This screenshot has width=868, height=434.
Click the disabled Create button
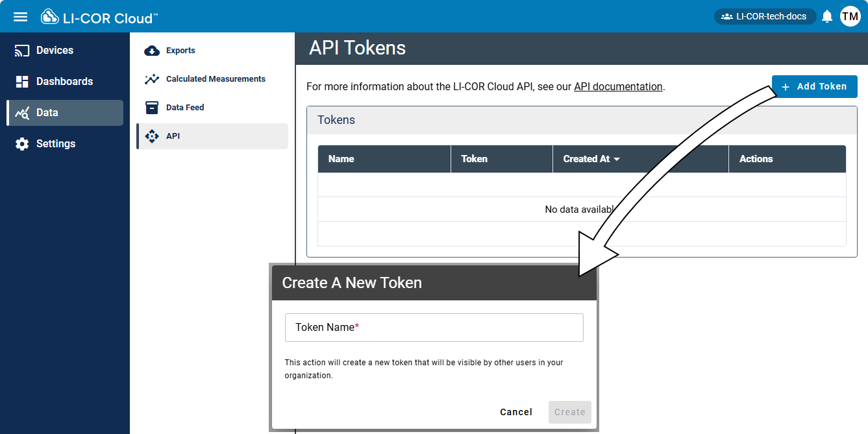[569, 412]
